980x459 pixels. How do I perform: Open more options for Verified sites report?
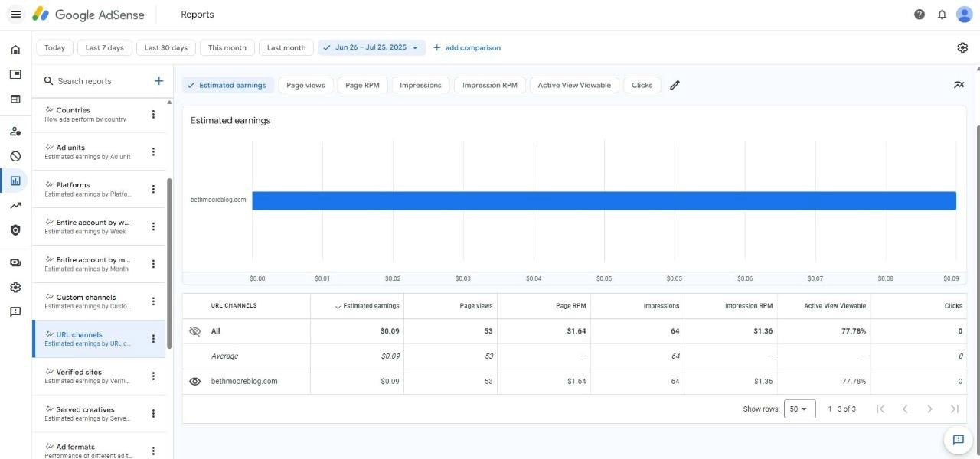[x=153, y=376]
